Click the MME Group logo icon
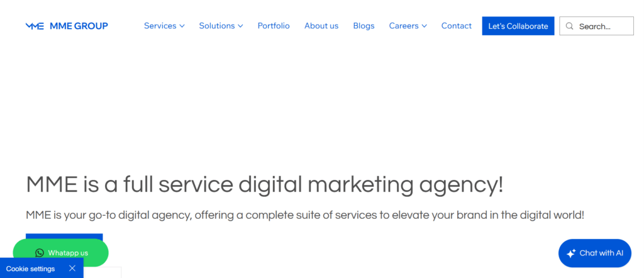The height and width of the screenshot is (278, 644). click(x=35, y=26)
